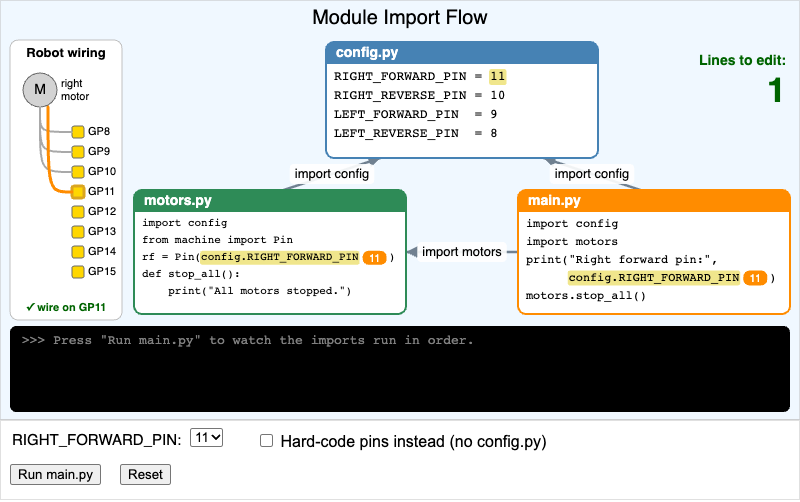Click the right motor M circle

coord(40,90)
